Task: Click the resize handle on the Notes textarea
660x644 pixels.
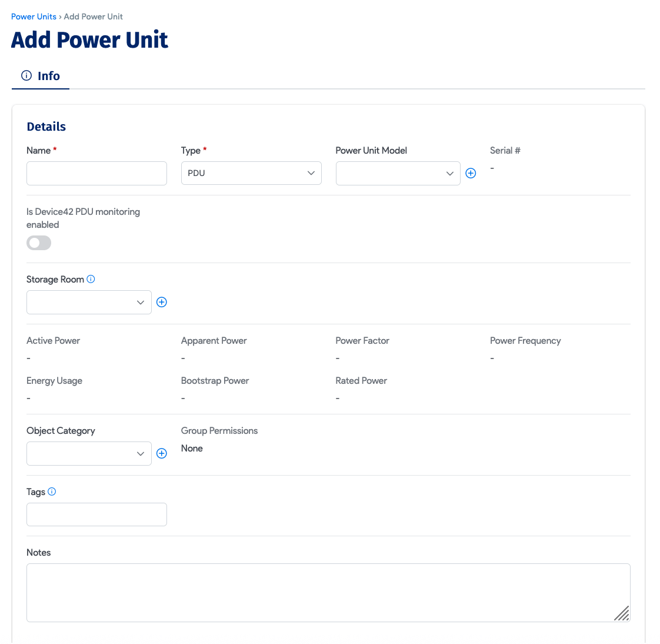Action: (622, 614)
